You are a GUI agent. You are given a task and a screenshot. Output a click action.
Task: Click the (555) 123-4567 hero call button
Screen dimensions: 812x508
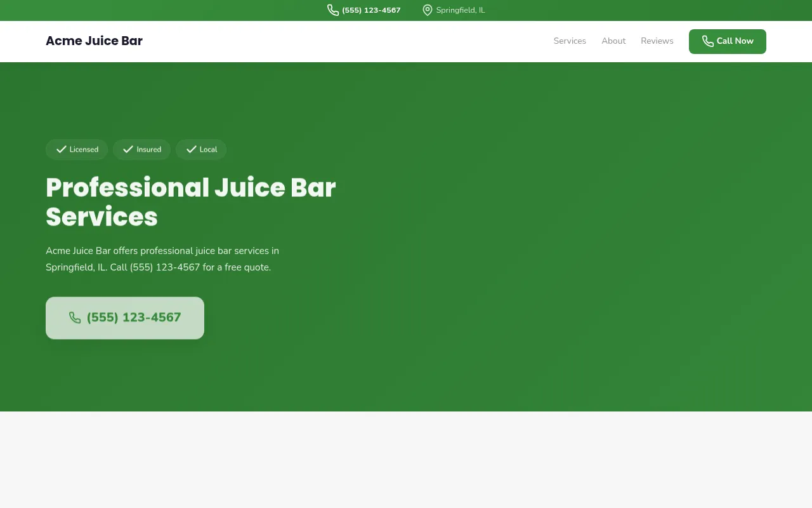tap(124, 317)
